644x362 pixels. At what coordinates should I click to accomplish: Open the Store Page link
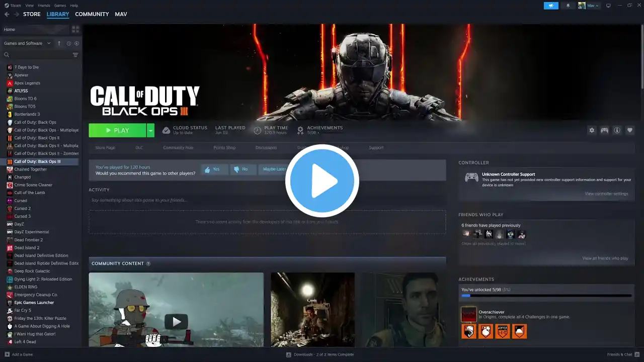click(x=105, y=148)
